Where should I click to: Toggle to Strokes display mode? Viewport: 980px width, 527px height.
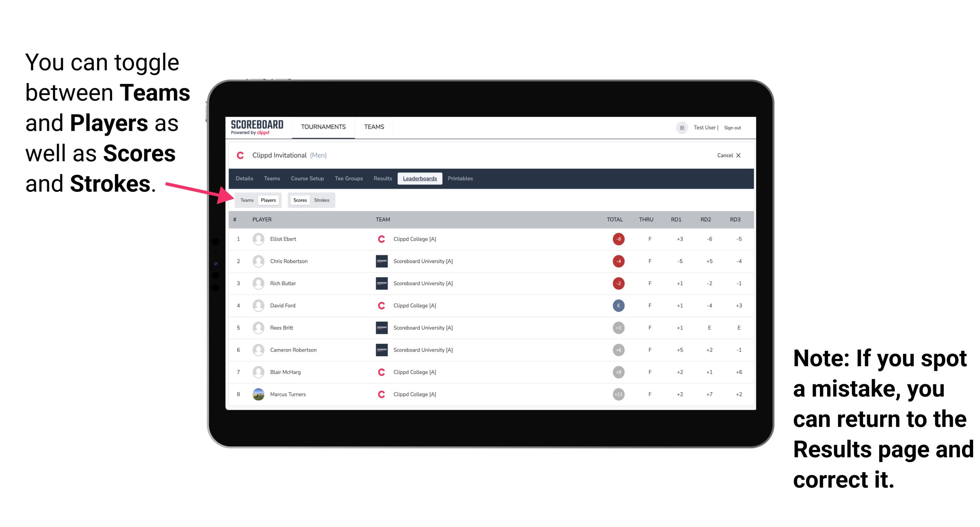tap(322, 200)
